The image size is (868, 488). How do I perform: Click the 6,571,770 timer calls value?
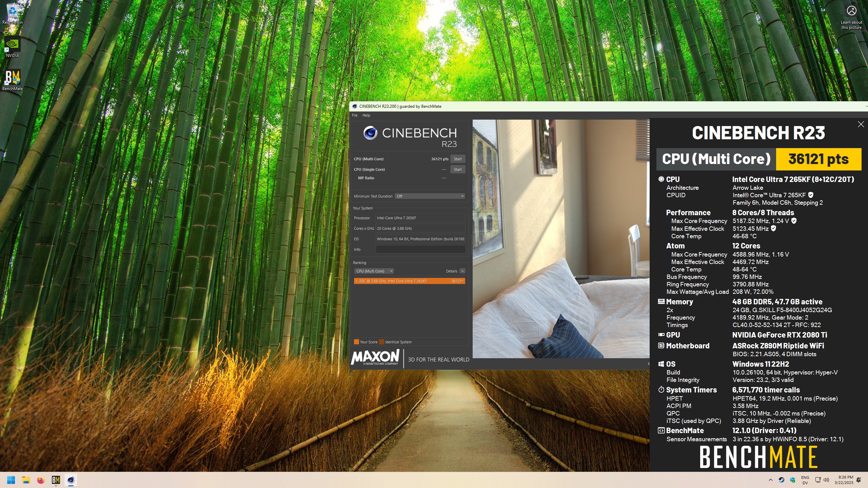[x=766, y=390]
